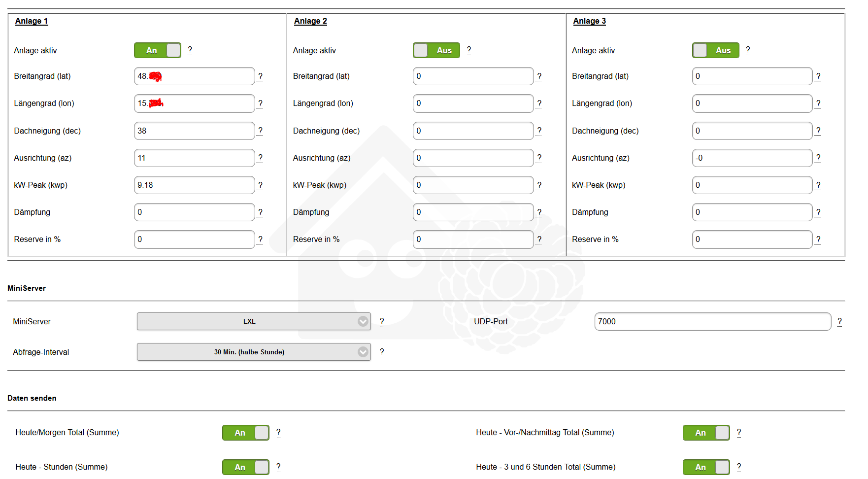Open help for Anlage 2 Längengrad

coord(539,103)
